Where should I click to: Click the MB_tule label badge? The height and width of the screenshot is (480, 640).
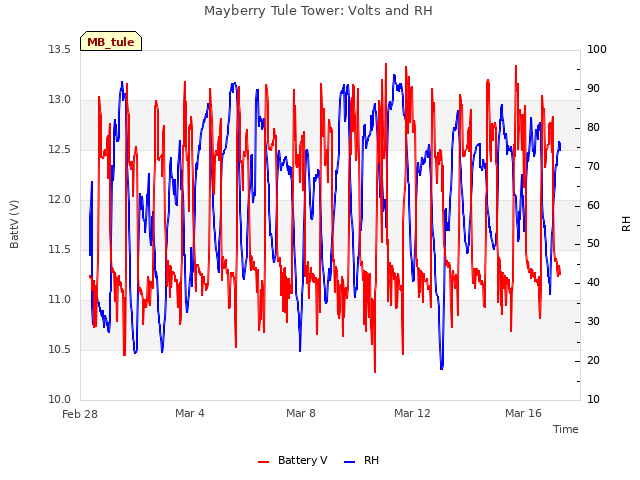pos(111,42)
